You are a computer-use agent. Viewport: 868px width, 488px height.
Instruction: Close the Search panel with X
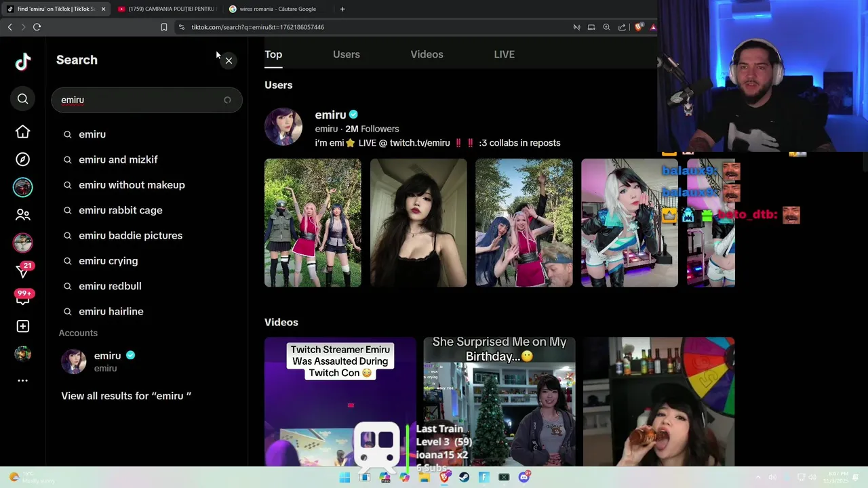[x=229, y=60]
